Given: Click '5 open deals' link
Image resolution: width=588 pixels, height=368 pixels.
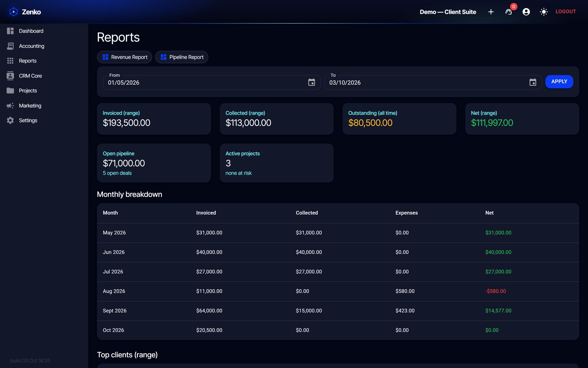Looking at the screenshot, I should [x=117, y=173].
